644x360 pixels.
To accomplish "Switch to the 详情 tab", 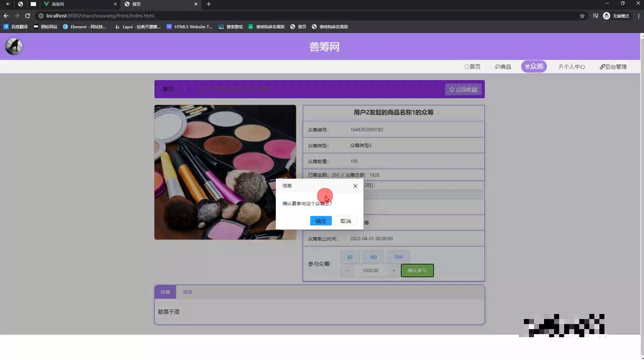I will pyautogui.click(x=165, y=292).
